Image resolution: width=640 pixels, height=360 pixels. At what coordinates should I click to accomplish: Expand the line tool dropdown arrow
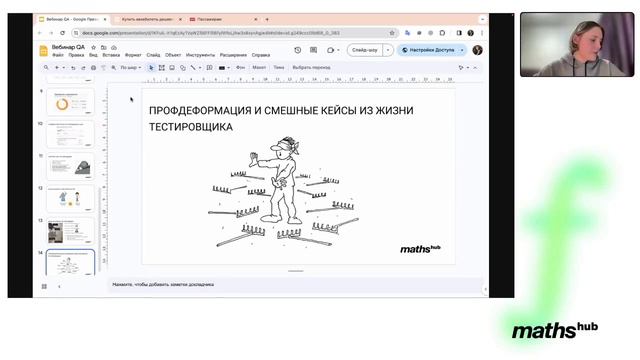coord(200,68)
